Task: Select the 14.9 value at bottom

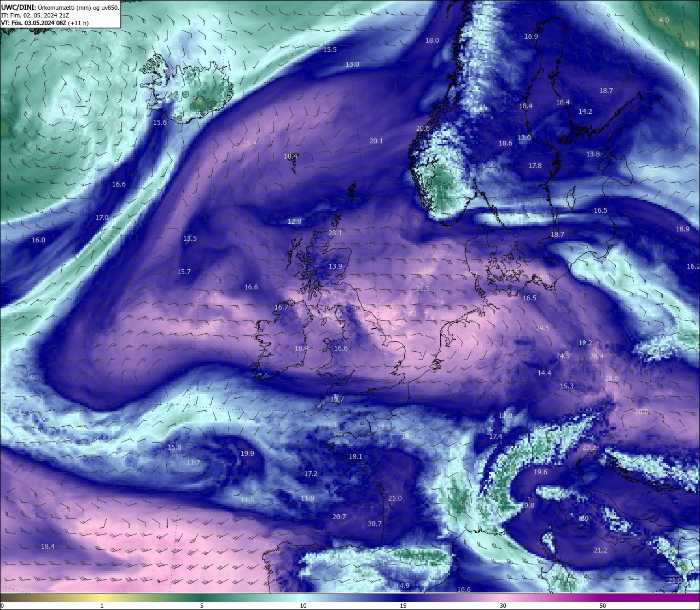Action: (402, 586)
